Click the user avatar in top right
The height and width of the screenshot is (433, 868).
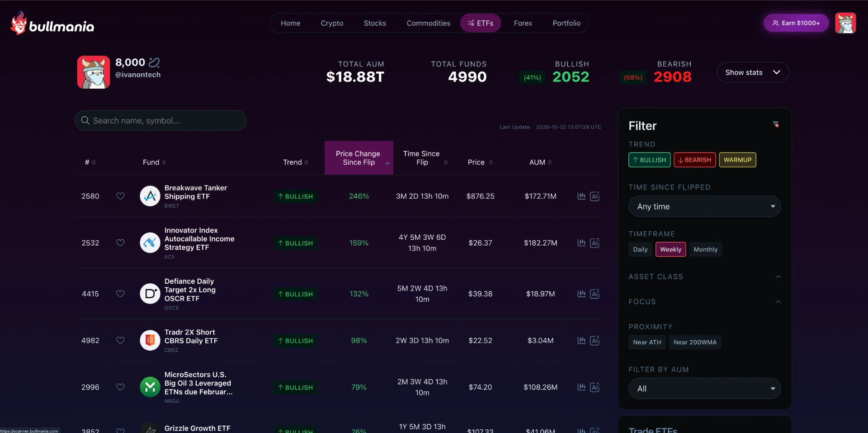pos(845,23)
